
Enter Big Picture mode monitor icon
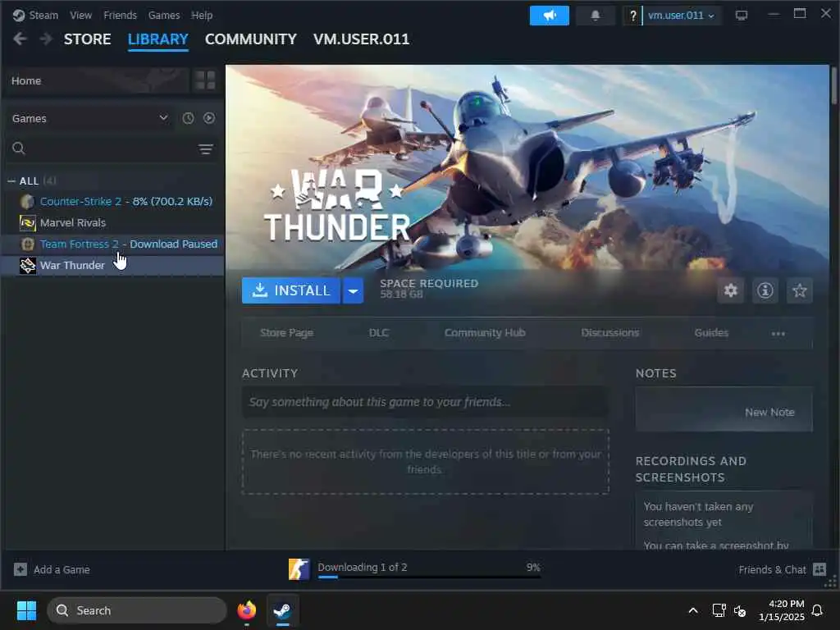[x=742, y=16]
